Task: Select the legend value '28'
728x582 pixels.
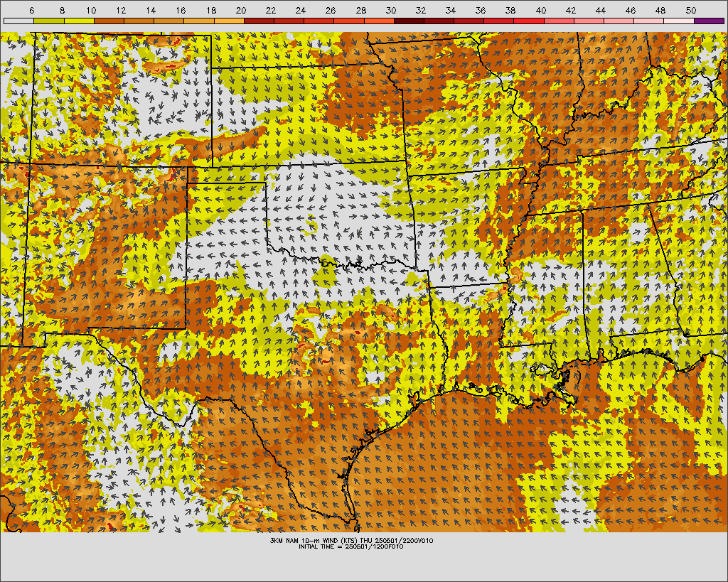Action: tap(360, 10)
